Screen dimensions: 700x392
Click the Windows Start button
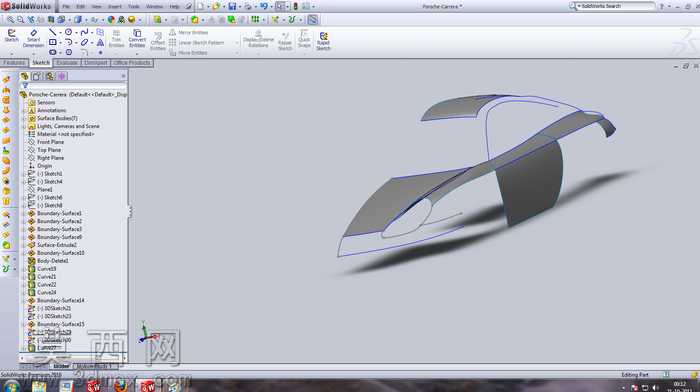[x=11, y=386]
